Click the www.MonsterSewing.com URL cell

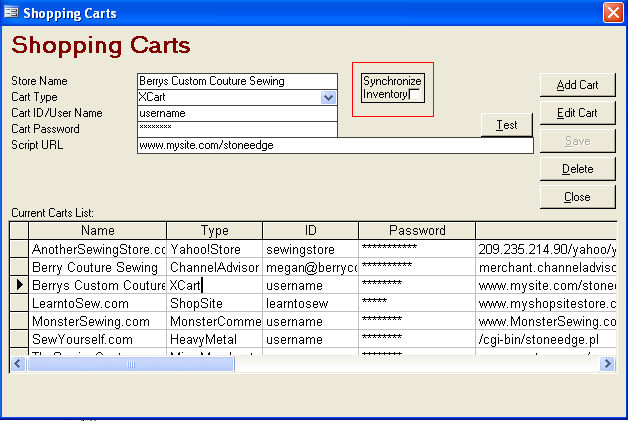coord(546,321)
